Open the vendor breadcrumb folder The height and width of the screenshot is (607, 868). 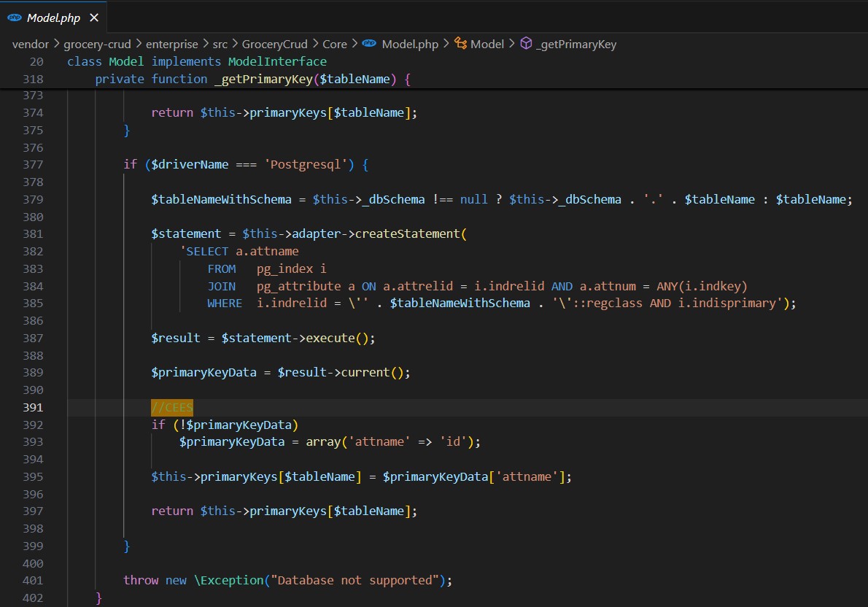pyautogui.click(x=31, y=44)
